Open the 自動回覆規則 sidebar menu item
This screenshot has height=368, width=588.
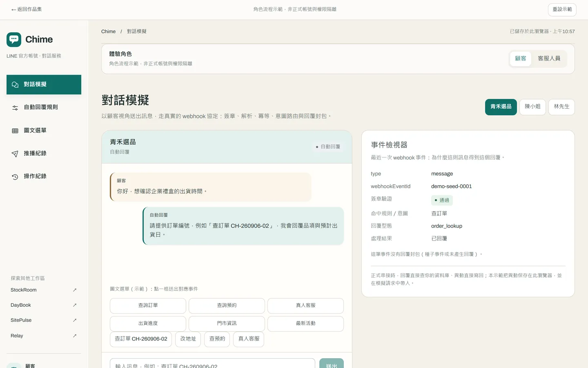pyautogui.click(x=44, y=108)
